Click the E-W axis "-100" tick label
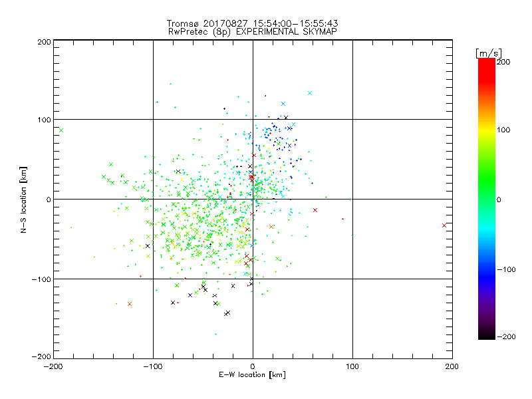The width and height of the screenshot is (532, 399). pyautogui.click(x=153, y=366)
